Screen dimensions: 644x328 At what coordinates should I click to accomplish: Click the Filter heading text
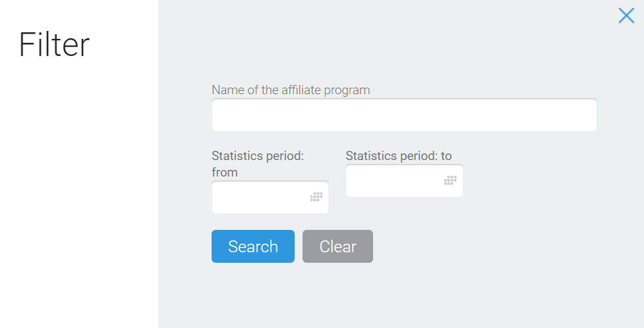point(54,44)
